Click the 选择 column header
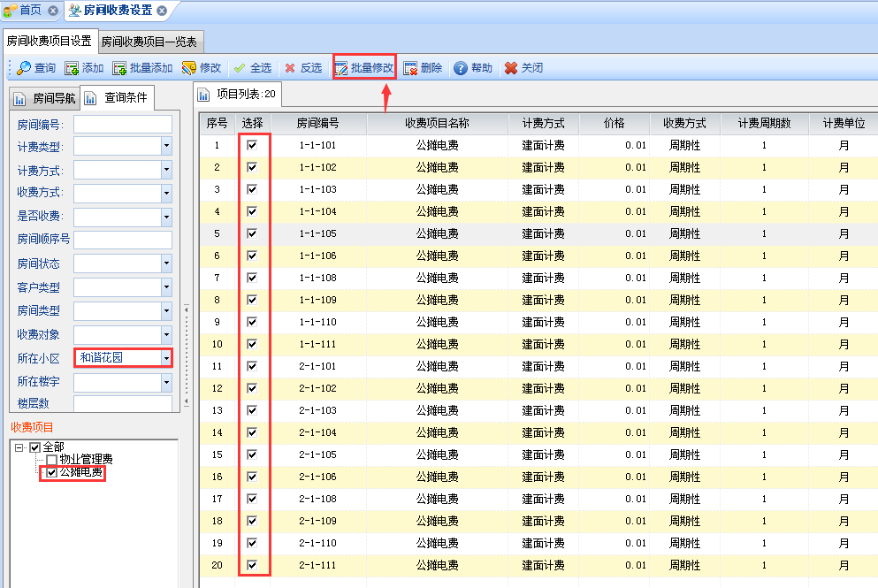The height and width of the screenshot is (588, 878). [253, 123]
